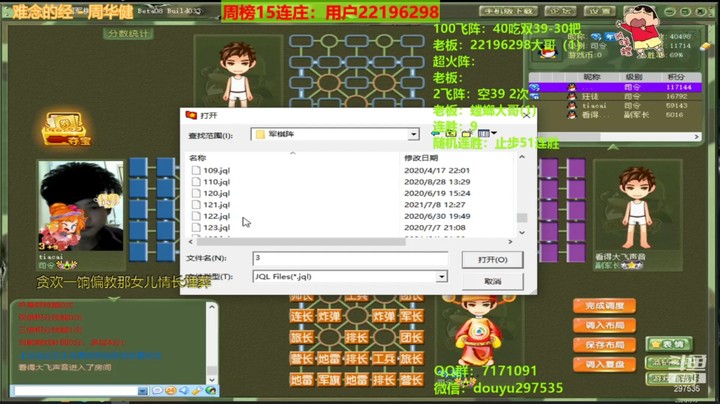720x404 pixels.
Task: Select player tiacai row with 59143
Action: 615,106
